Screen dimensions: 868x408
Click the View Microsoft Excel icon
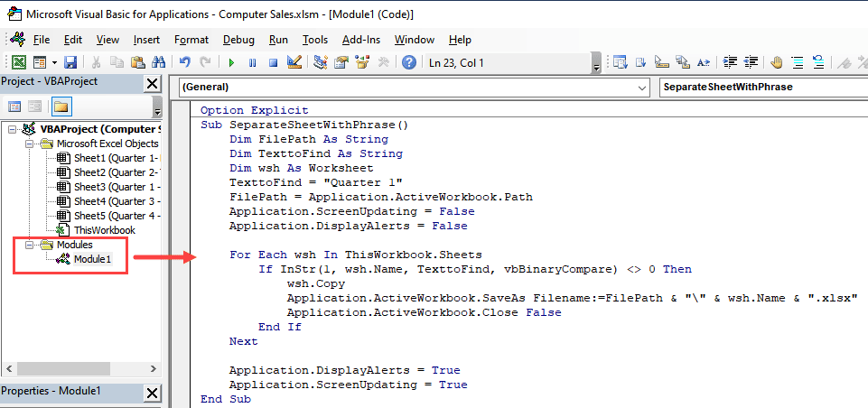tap(19, 62)
